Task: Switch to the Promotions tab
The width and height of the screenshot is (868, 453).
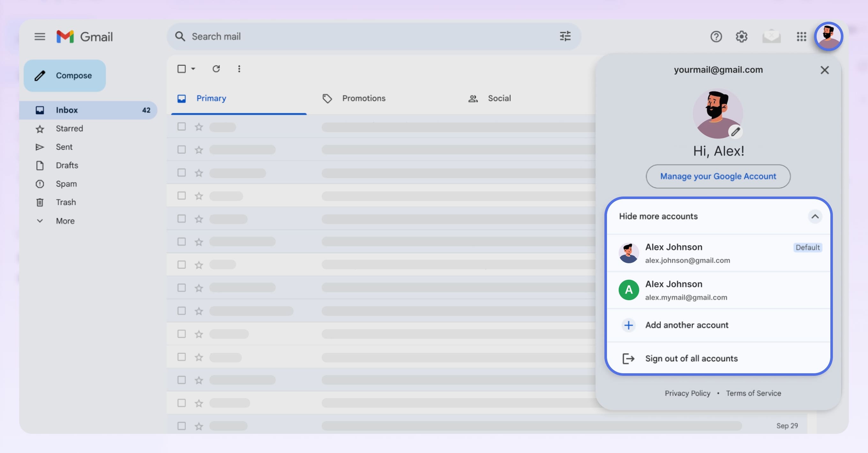Action: point(363,98)
